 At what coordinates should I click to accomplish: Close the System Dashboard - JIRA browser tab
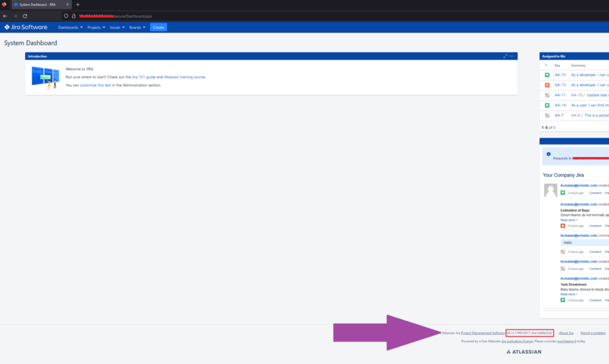tap(67, 5)
